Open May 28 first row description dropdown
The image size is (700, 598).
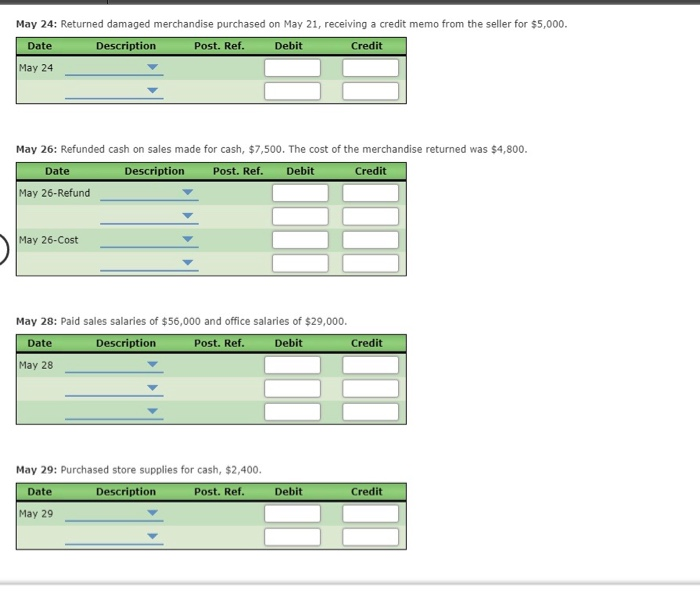click(114, 365)
